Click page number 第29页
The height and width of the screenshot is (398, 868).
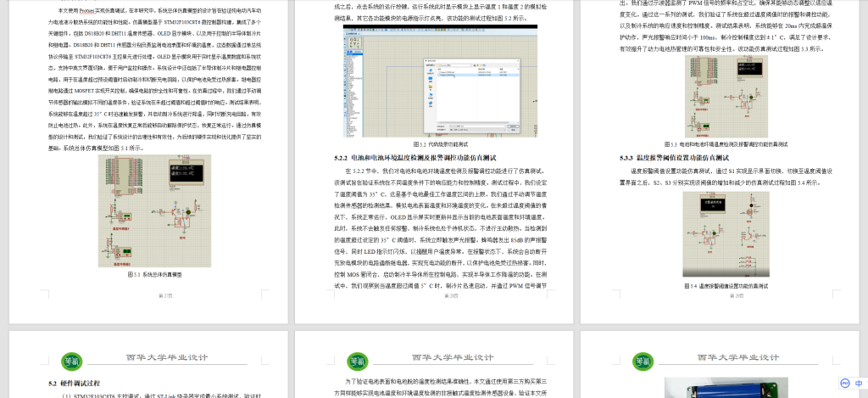[737, 296]
